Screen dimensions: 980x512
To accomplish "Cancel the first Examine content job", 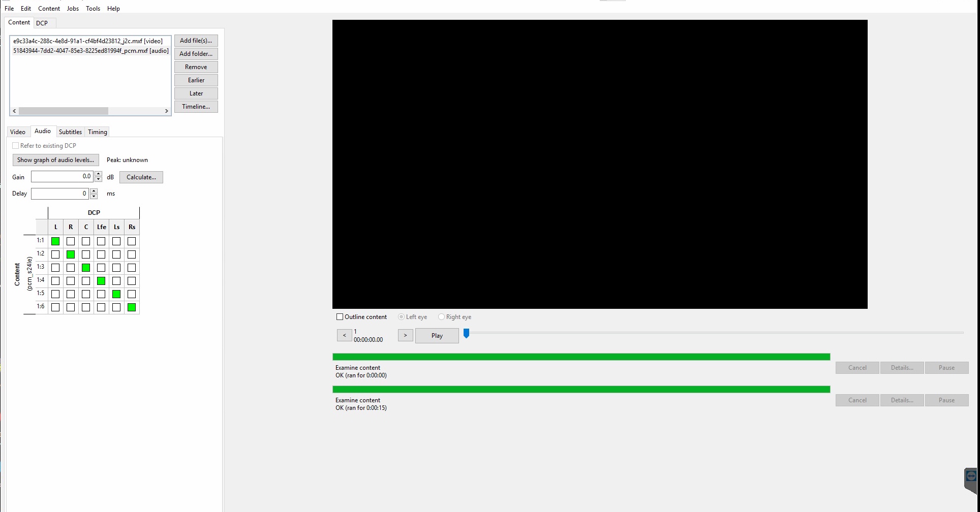I will coord(857,368).
